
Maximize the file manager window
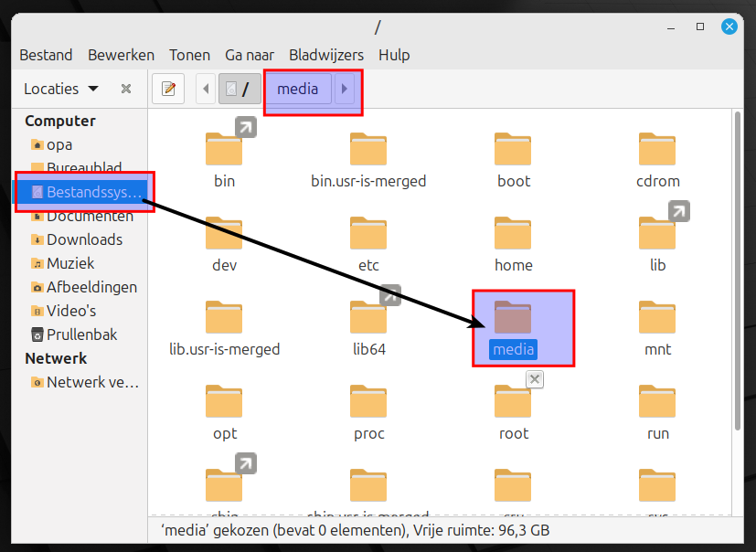(700, 27)
